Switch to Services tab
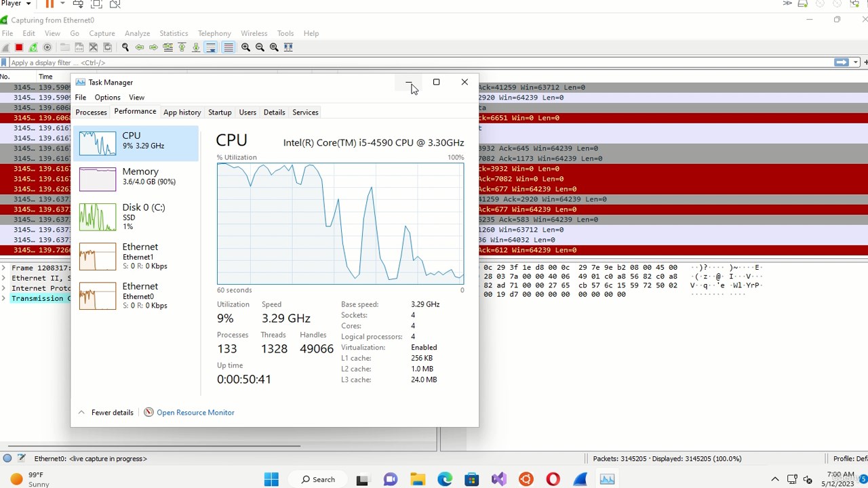This screenshot has width=868, height=488. 305,113
